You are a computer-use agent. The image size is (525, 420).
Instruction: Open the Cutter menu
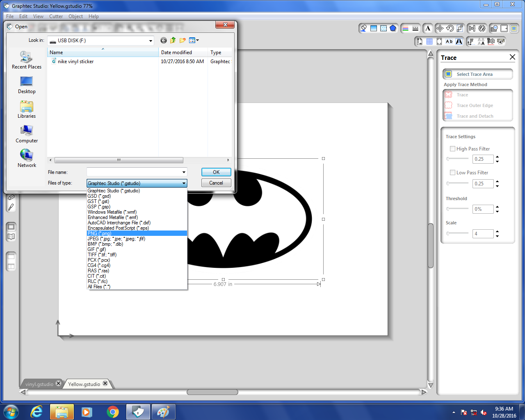pos(56,16)
